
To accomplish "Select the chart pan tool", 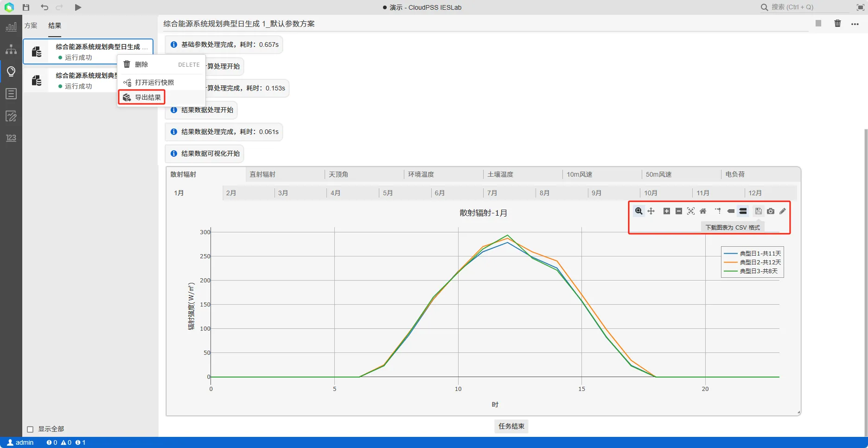I will click(x=651, y=211).
